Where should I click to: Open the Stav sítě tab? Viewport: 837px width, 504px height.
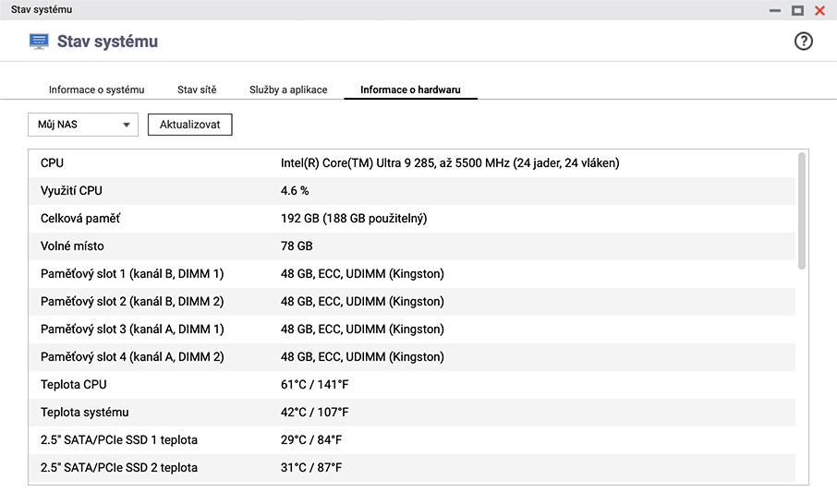(197, 90)
